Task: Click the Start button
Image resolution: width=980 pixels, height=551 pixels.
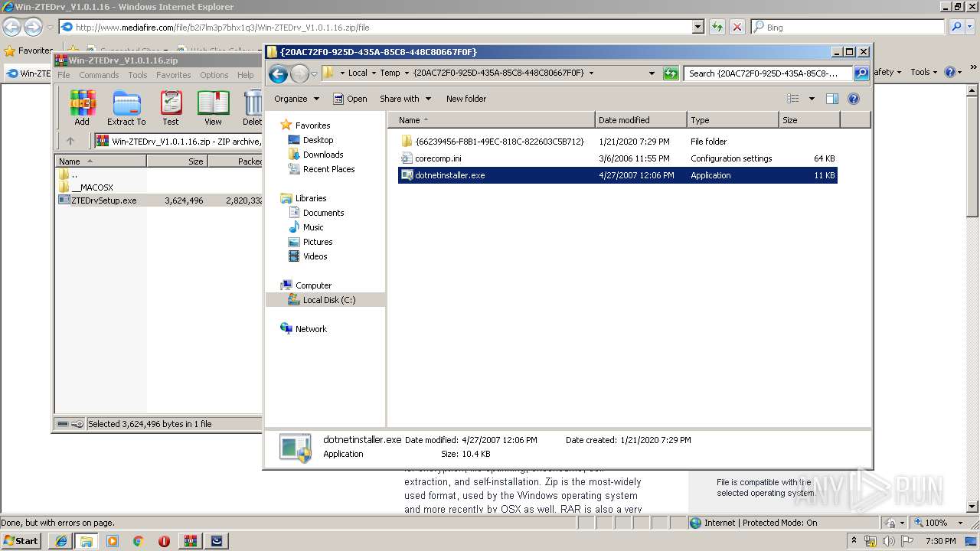Action: (x=21, y=541)
